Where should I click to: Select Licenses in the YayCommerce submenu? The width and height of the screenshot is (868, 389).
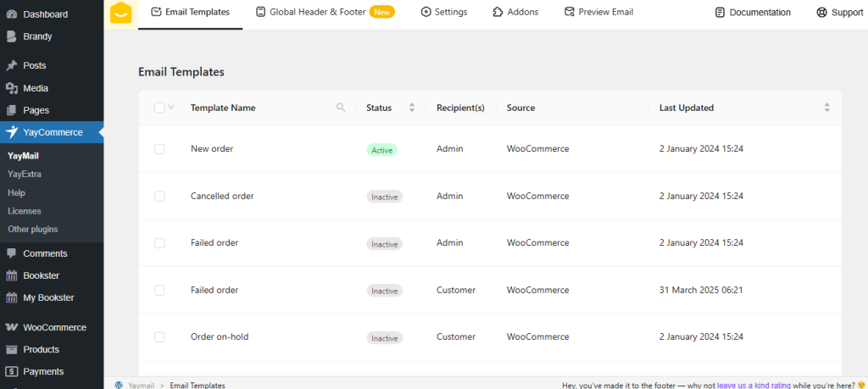click(25, 211)
